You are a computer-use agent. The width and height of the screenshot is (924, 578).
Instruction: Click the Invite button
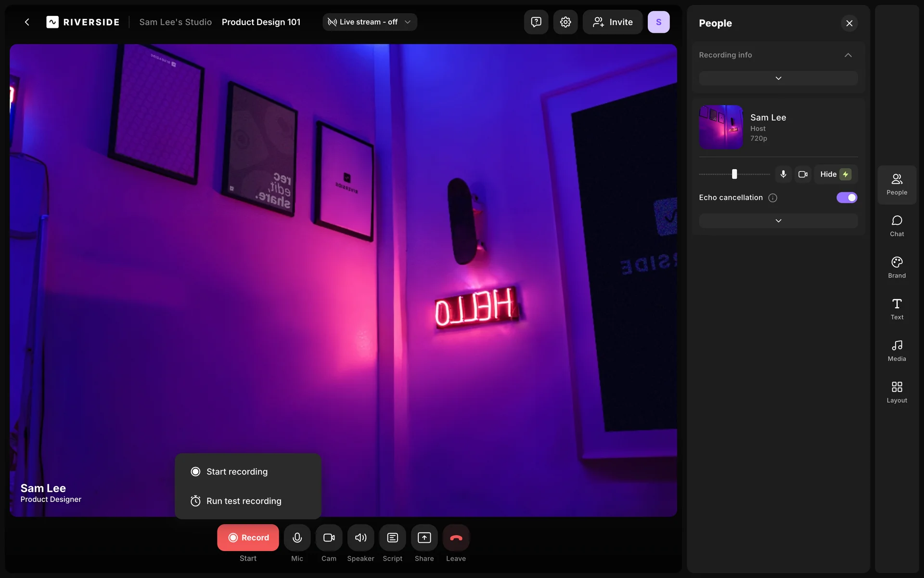[612, 22]
